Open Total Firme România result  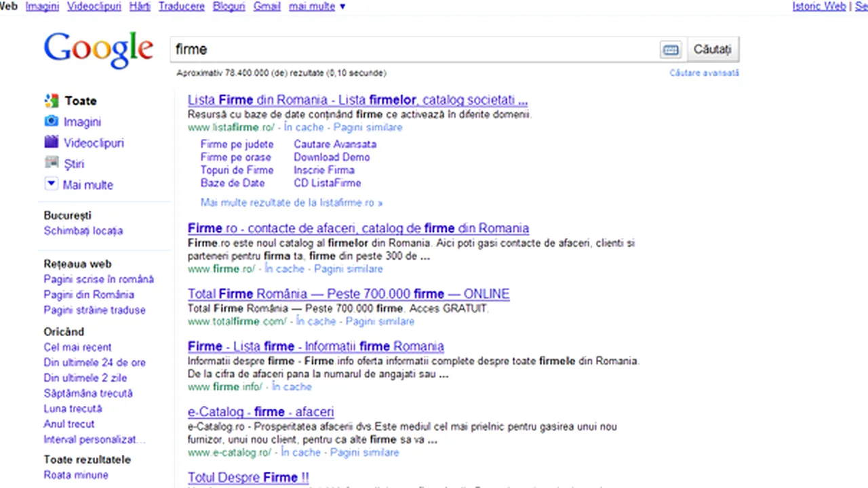(x=349, y=294)
